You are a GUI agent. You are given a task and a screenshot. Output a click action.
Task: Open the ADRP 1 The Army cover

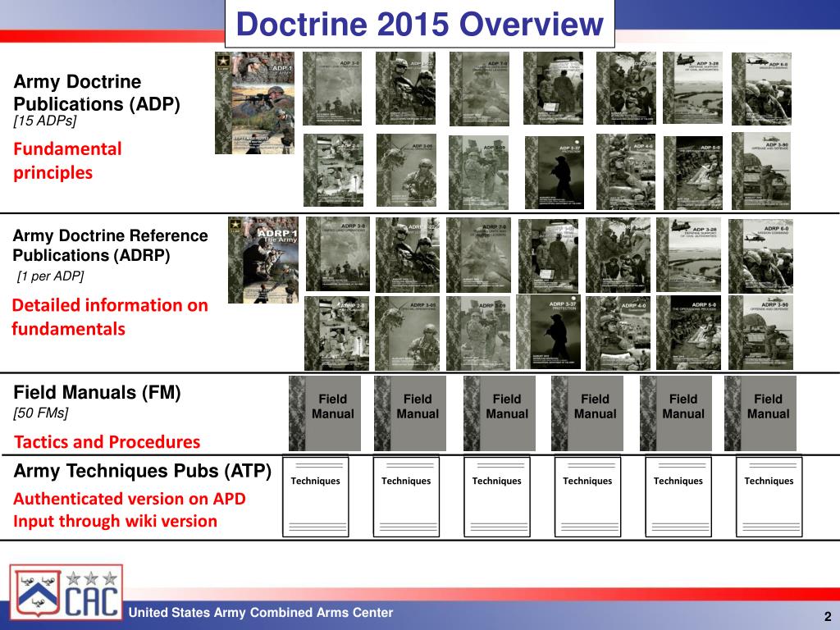click(263, 260)
